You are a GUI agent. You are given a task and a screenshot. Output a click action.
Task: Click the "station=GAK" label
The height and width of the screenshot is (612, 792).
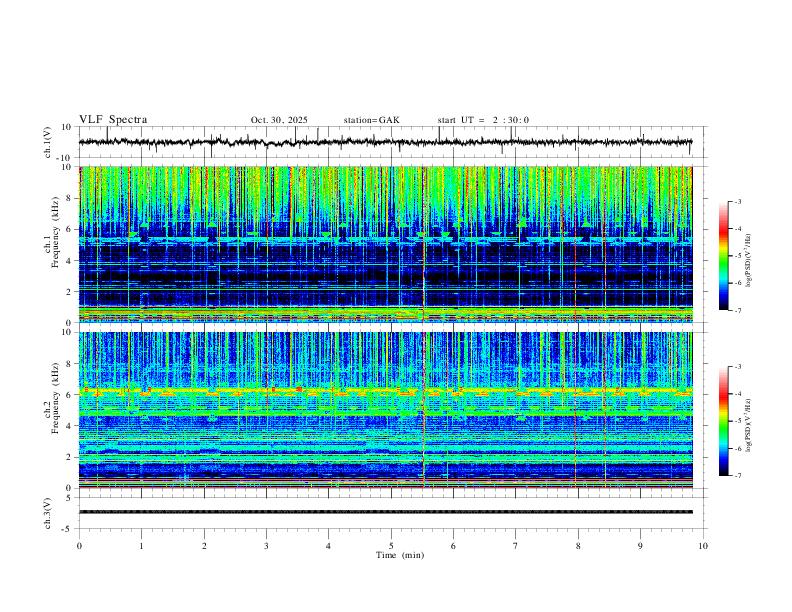pyautogui.click(x=371, y=120)
